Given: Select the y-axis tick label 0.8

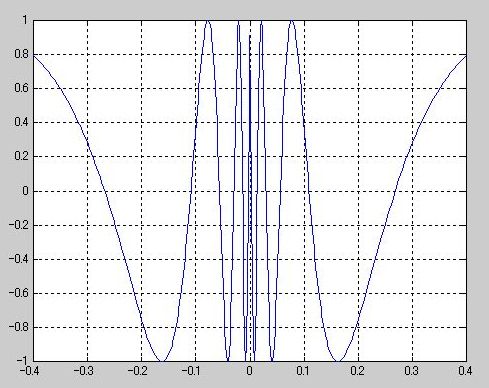Looking at the screenshot, I should click(x=22, y=54).
